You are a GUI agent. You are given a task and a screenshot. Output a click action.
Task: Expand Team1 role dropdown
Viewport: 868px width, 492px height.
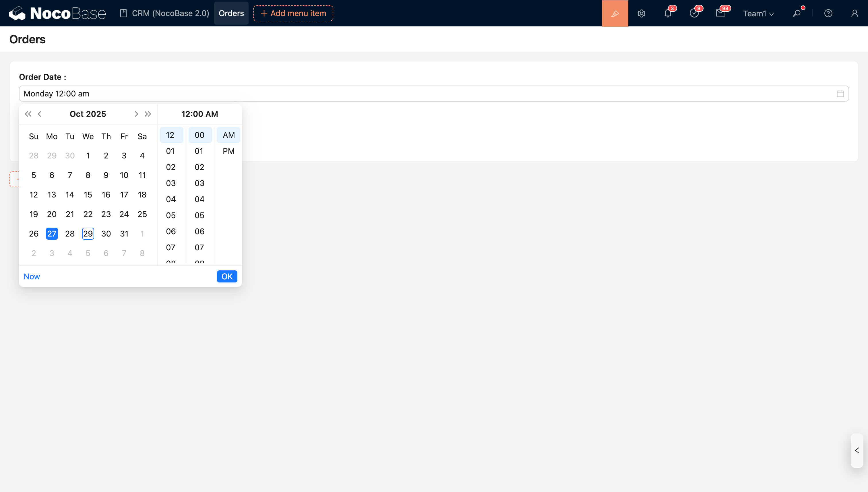click(758, 13)
